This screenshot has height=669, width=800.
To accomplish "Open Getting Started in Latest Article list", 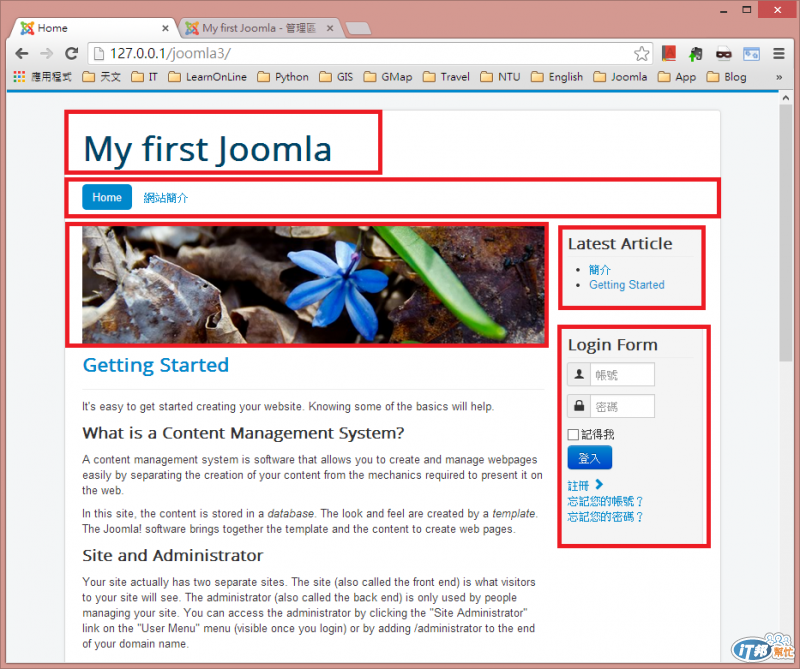I will point(627,285).
